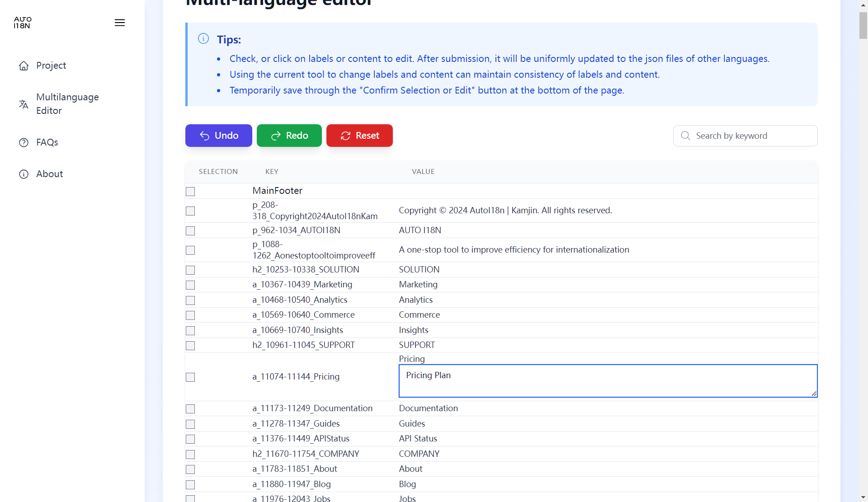
Task: Click the h2_11670-11754_COMPANY key label
Action: pos(306,454)
